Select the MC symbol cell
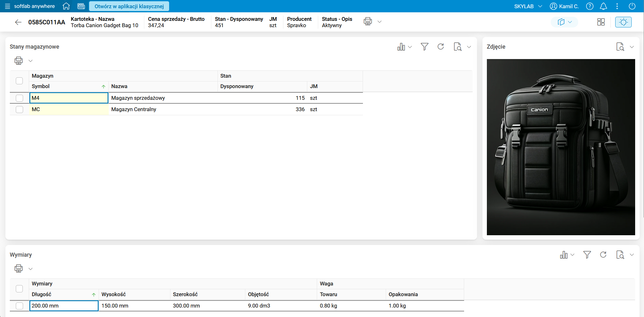This screenshot has height=317, width=644. point(69,110)
